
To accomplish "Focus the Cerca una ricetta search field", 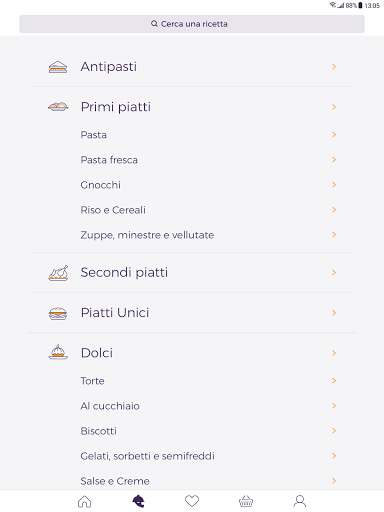I will point(192,24).
